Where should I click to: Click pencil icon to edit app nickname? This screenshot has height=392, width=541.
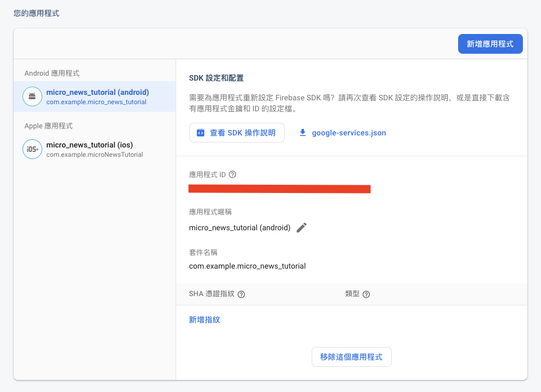click(x=302, y=228)
